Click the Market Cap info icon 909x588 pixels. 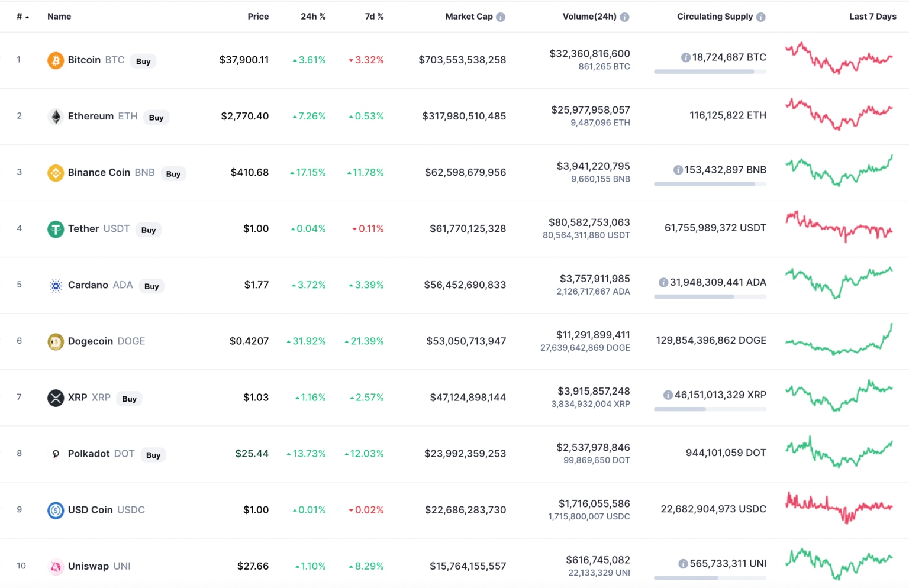tap(501, 17)
